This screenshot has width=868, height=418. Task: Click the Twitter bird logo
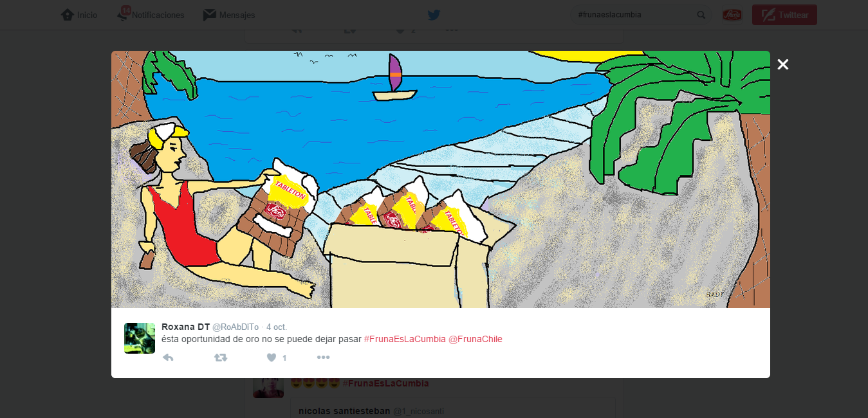pos(434,15)
